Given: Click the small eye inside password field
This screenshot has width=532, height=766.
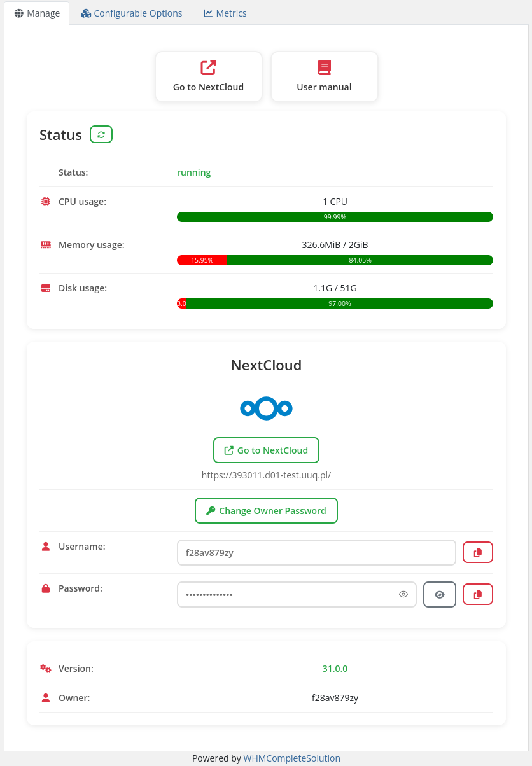Looking at the screenshot, I should click(403, 594).
